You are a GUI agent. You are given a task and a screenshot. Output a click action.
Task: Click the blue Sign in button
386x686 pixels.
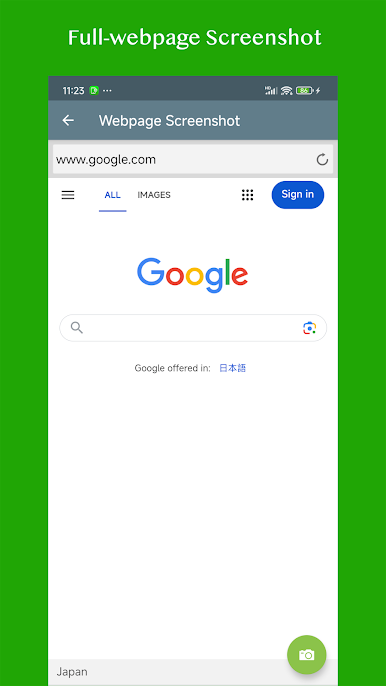pyautogui.click(x=298, y=195)
